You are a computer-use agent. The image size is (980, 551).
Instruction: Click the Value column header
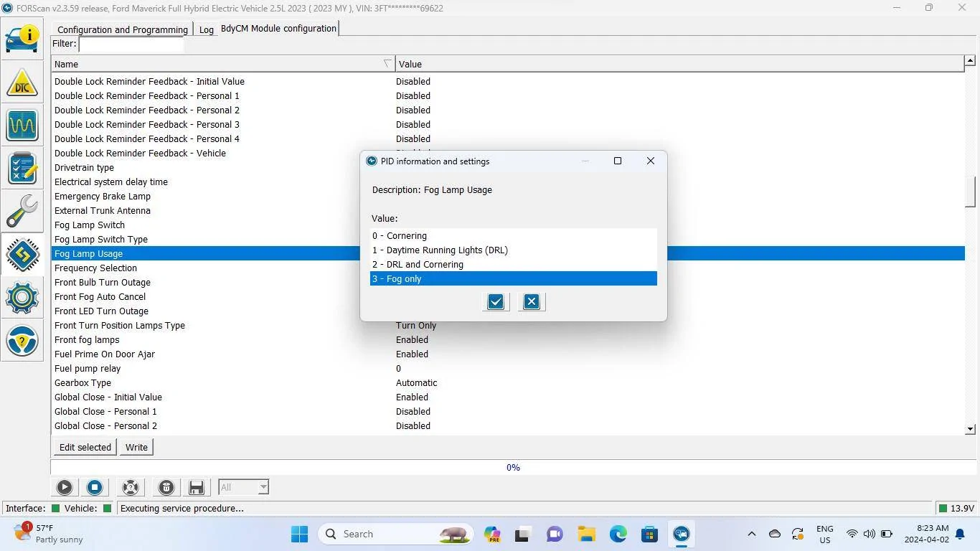tap(679, 64)
